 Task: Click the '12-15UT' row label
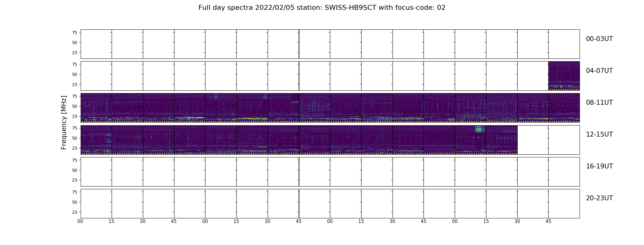point(599,134)
